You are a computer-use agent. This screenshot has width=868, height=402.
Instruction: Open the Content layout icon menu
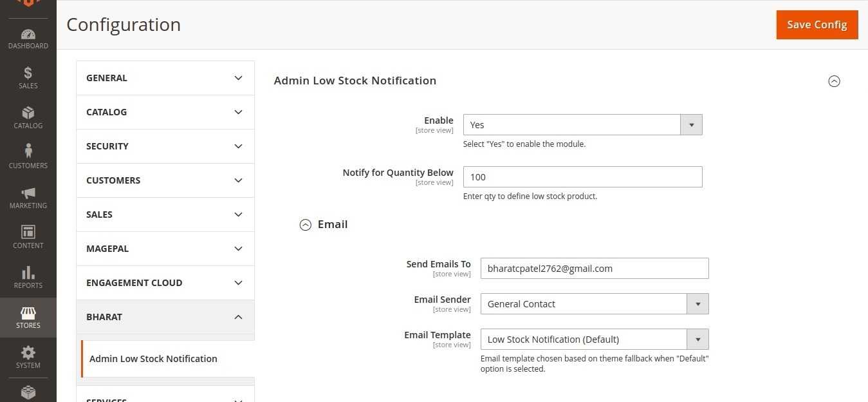tap(28, 238)
